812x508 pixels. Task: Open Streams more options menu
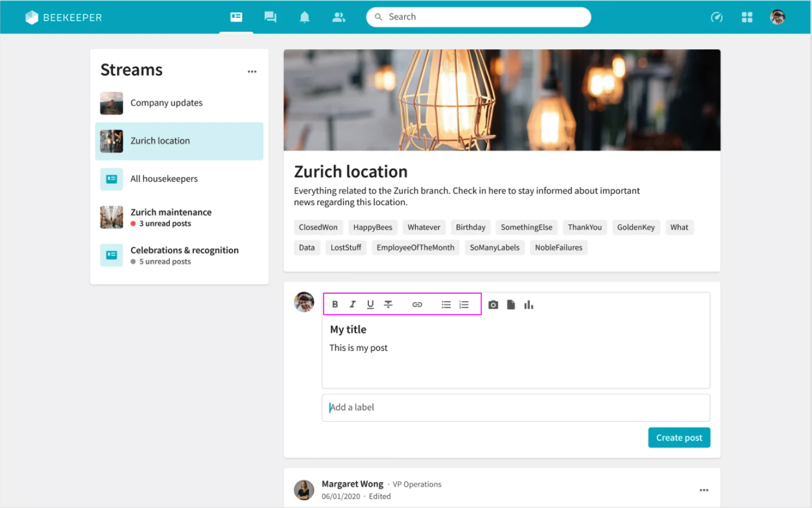[x=252, y=72]
